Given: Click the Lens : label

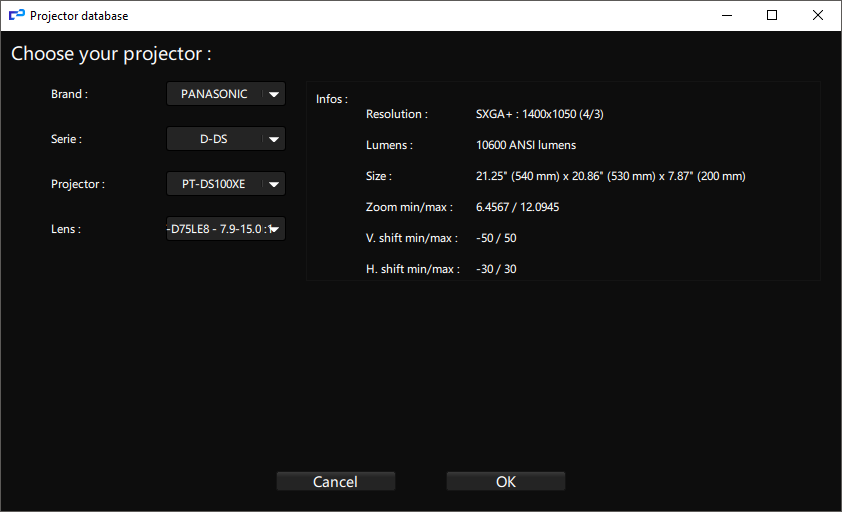Looking at the screenshot, I should tap(66, 229).
